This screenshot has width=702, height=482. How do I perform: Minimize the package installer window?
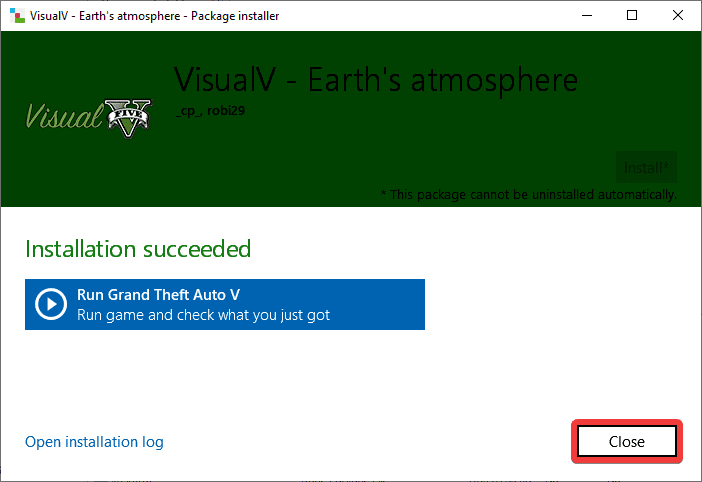(586, 16)
